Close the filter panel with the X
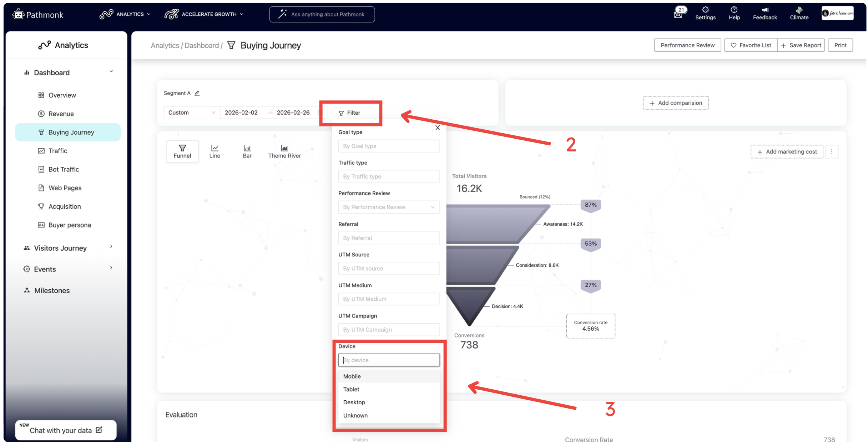The width and height of the screenshot is (868, 445). [x=438, y=128]
